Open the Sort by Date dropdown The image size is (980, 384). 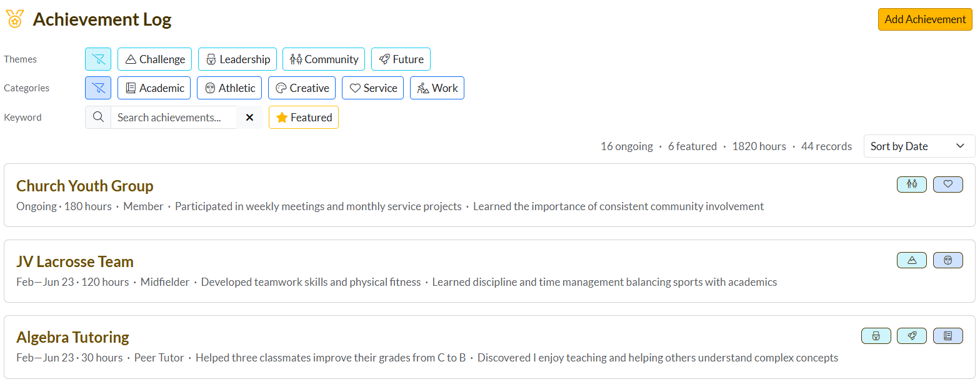click(919, 146)
